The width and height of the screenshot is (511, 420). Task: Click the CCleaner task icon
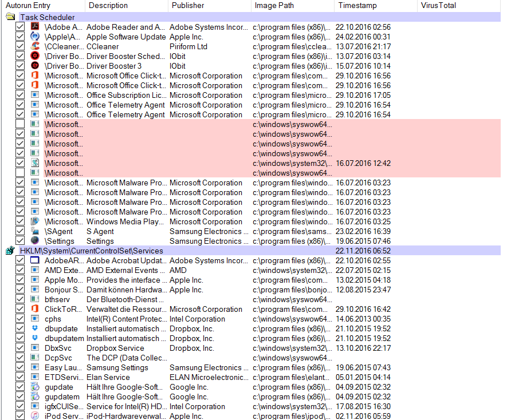tap(35, 46)
